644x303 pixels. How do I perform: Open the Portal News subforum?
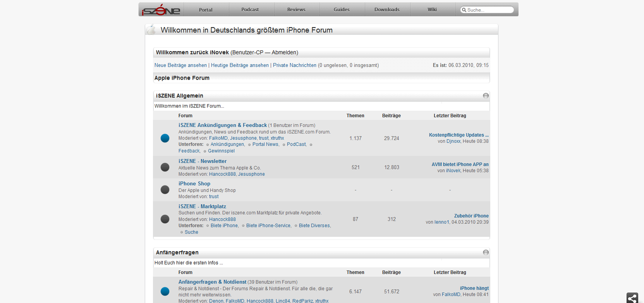pyautogui.click(x=265, y=144)
